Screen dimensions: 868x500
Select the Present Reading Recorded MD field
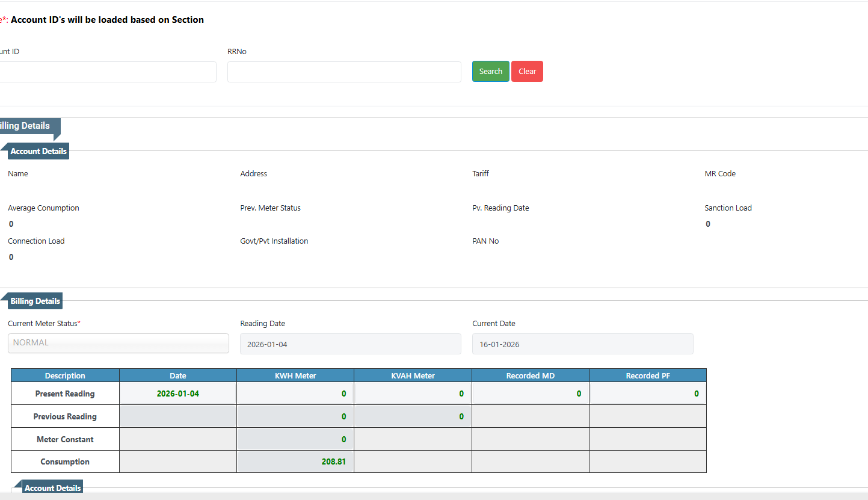point(530,394)
